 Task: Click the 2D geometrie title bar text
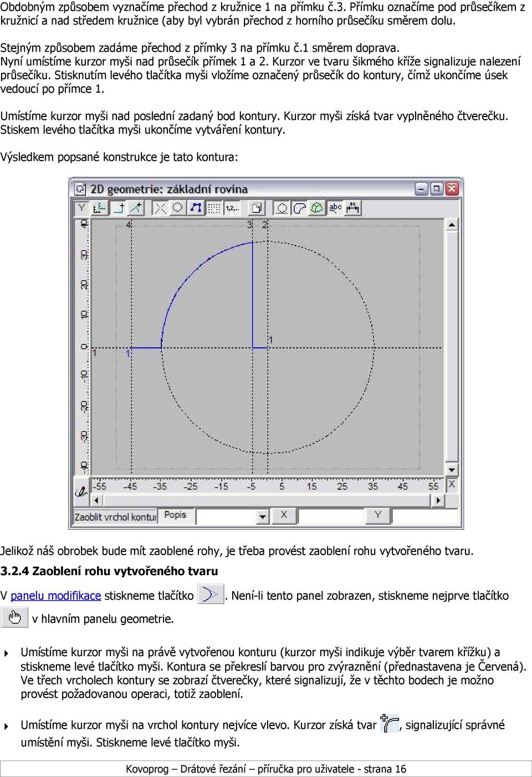coord(169,189)
